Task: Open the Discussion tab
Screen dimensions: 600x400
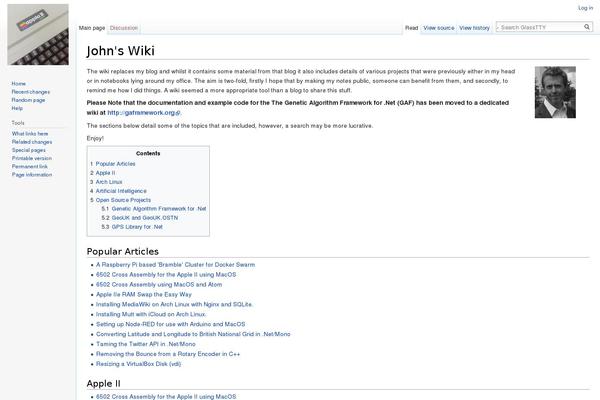Action: pyautogui.click(x=124, y=28)
